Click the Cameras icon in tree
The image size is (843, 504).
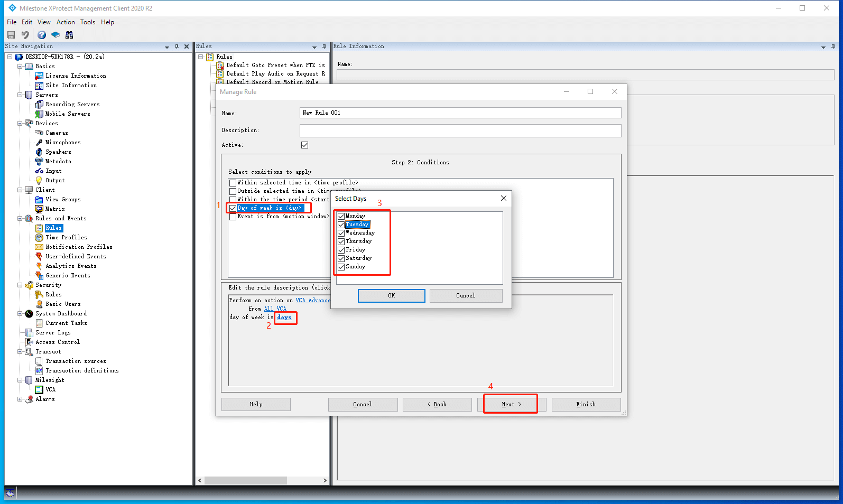pos(39,133)
